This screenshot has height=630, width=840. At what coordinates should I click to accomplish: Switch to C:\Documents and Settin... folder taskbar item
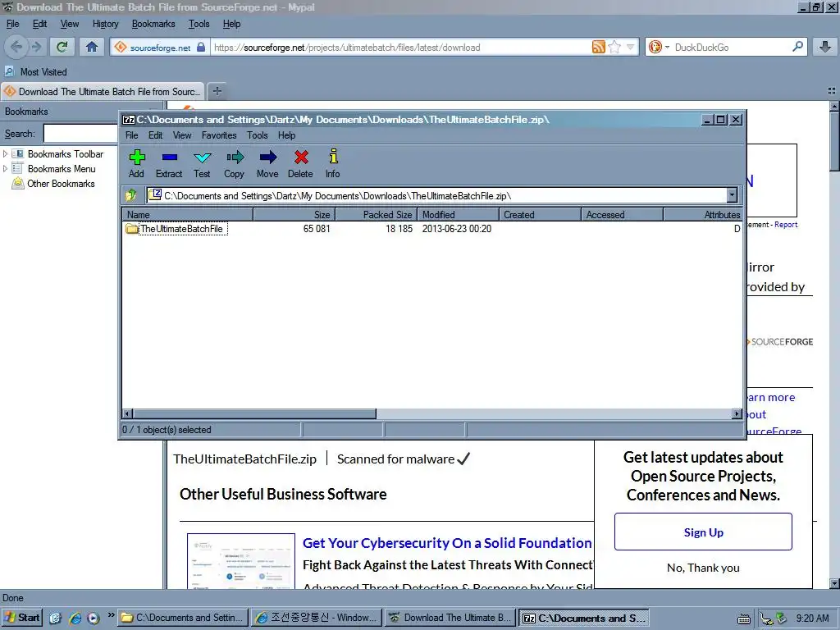[183, 618]
